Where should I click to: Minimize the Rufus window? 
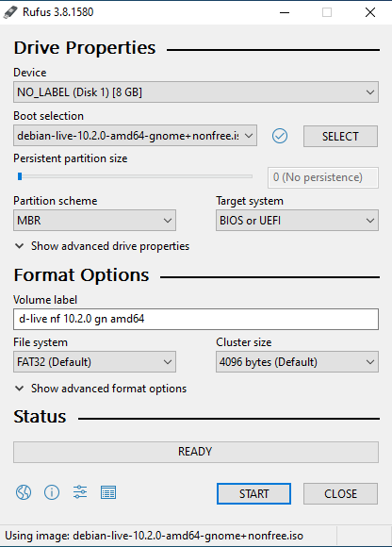tap(285, 12)
